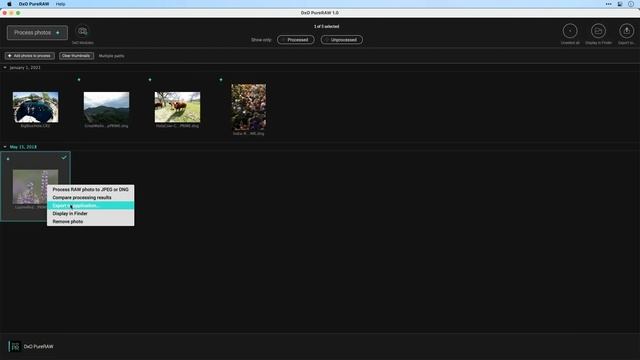The image size is (640, 360).
Task: Open the Control Center icon in the menu bar
Action: pyautogui.click(x=620, y=4)
